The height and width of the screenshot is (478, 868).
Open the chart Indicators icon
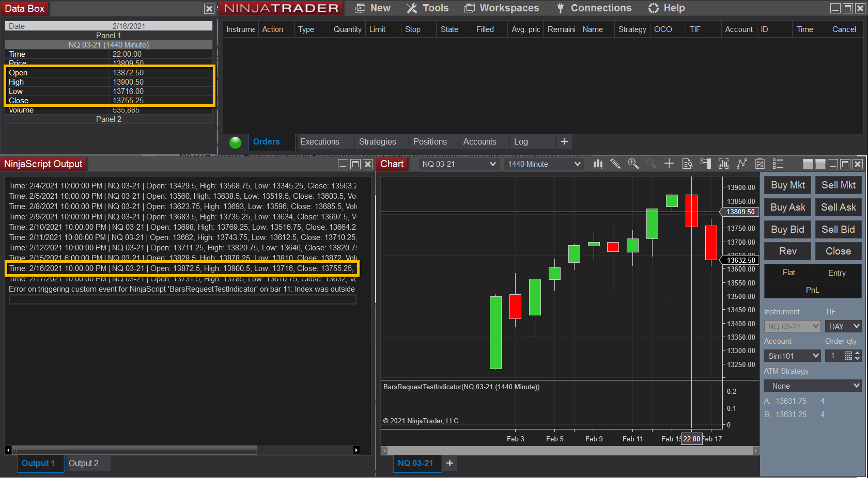pyautogui.click(x=723, y=164)
